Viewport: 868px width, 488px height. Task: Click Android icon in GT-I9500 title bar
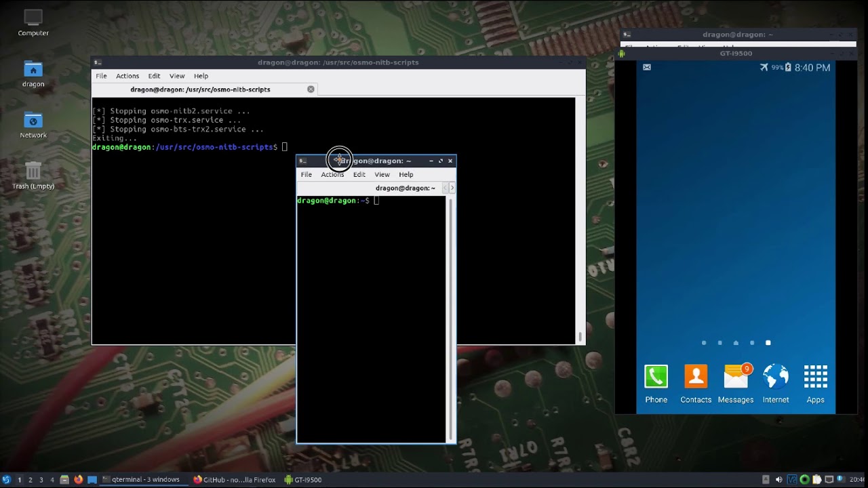point(622,54)
